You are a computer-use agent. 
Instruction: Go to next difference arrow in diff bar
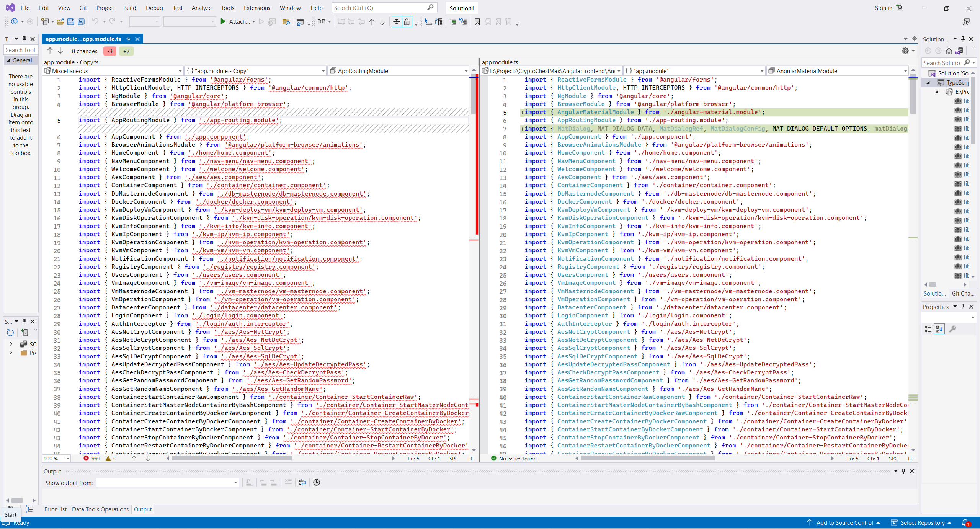click(x=60, y=51)
